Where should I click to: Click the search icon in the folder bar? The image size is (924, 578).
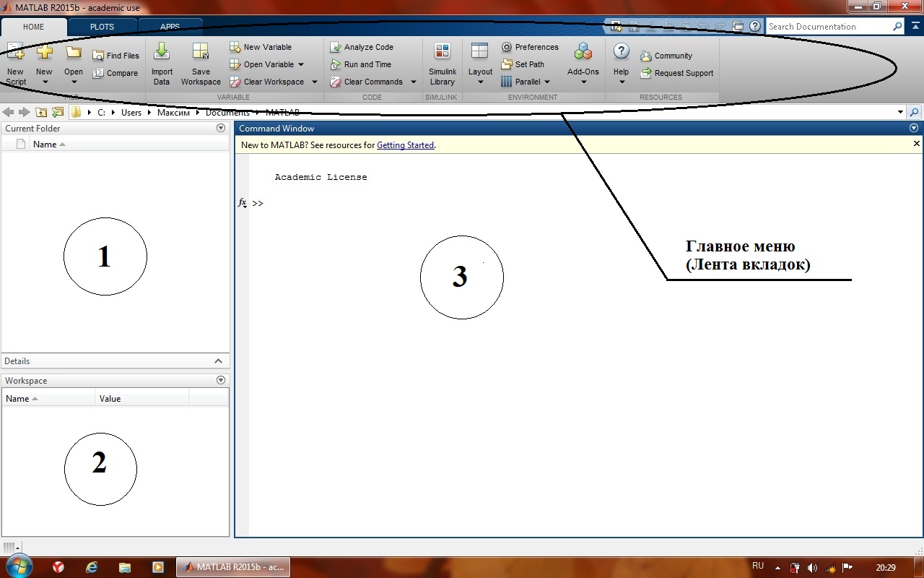coord(915,112)
